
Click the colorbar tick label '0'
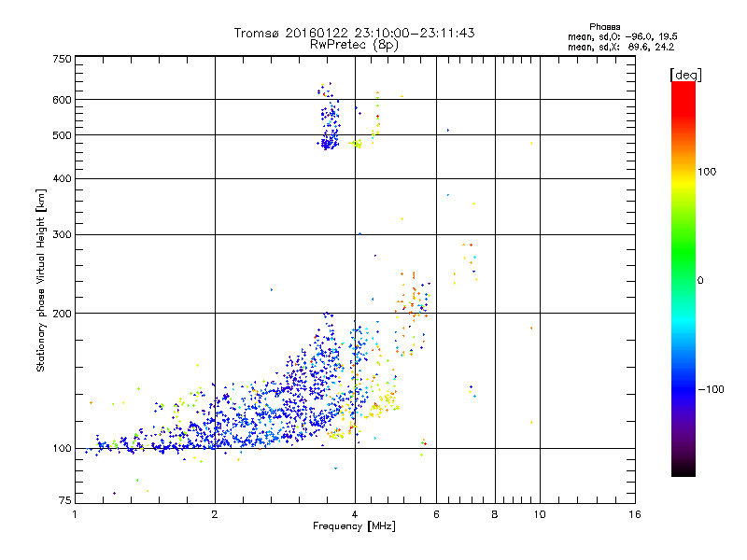point(700,280)
